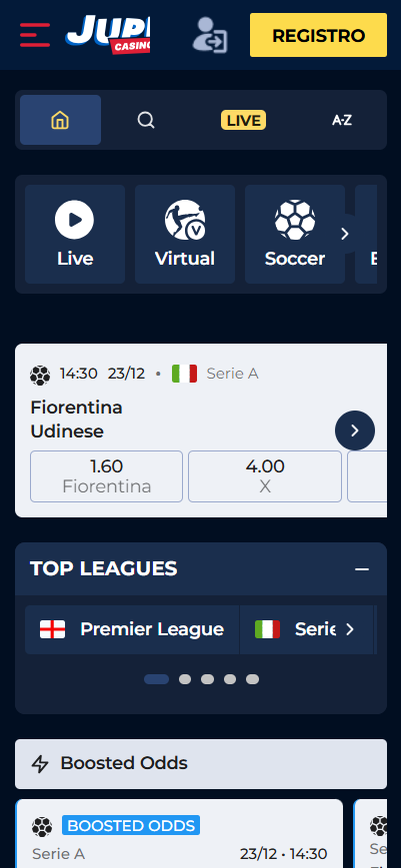Image resolution: width=401 pixels, height=868 pixels.
Task: Open the red hamburger menu
Action: pos(35,35)
